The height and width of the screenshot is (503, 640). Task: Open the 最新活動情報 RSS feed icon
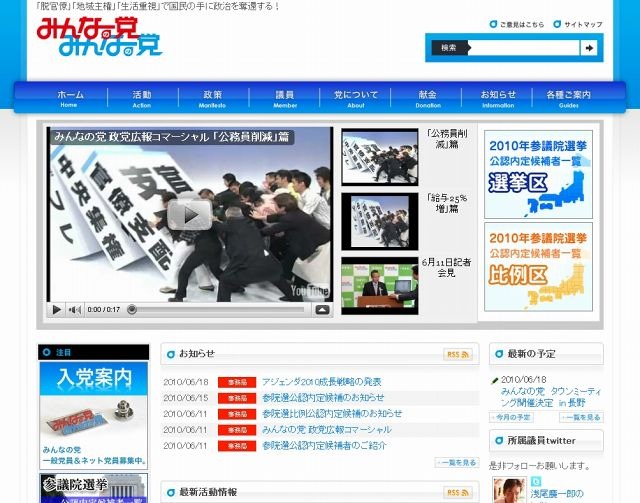458,492
